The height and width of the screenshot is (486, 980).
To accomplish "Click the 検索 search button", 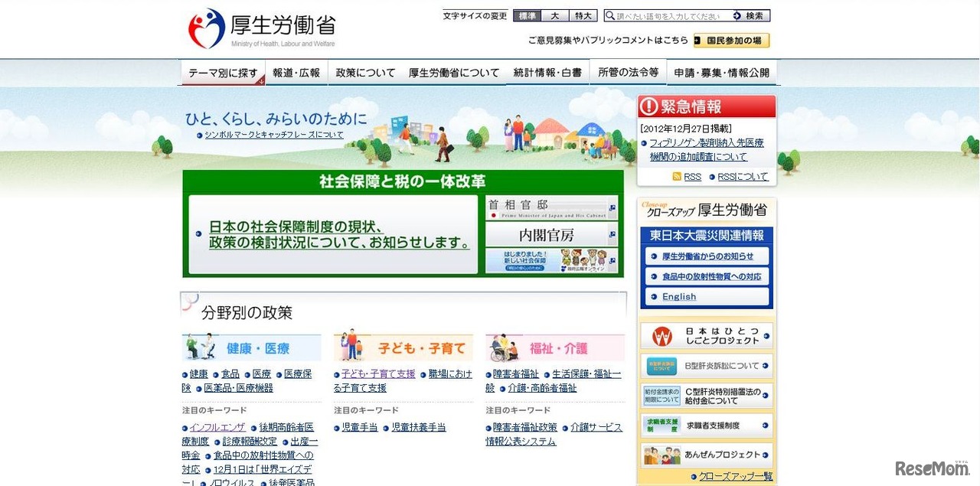I will pos(749,15).
